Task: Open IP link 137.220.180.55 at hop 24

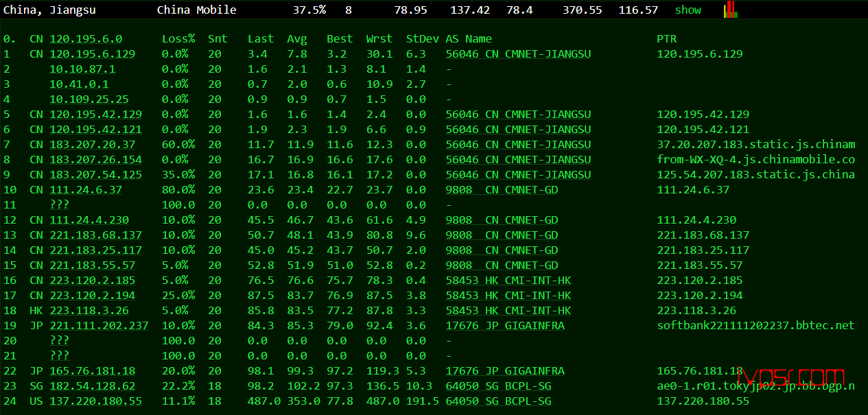Action: tap(96, 401)
